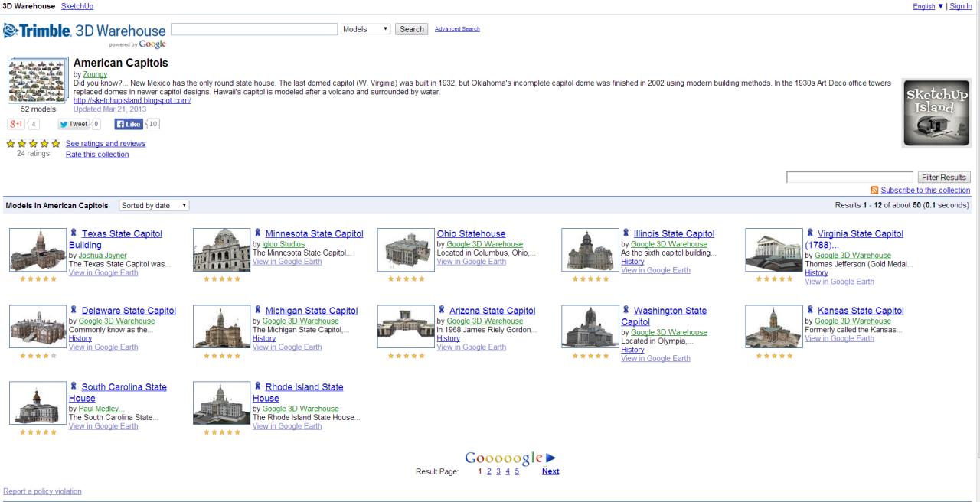This screenshot has height=502, width=980.
Task: Click the Facebook Like button
Action: click(x=129, y=124)
